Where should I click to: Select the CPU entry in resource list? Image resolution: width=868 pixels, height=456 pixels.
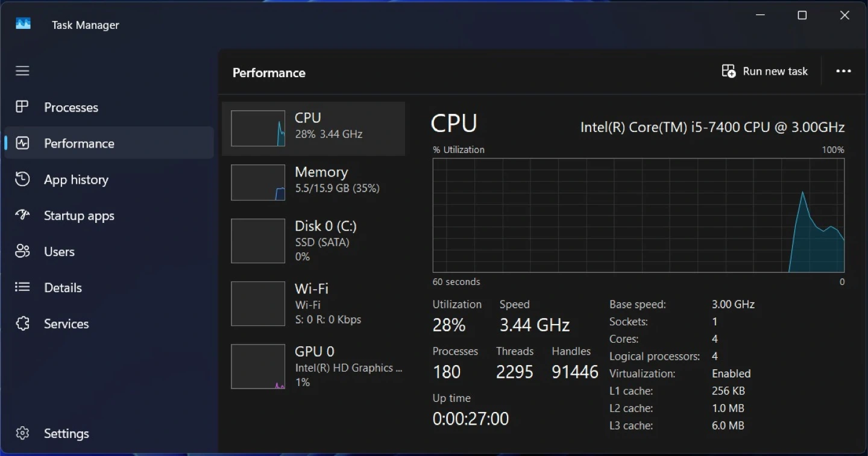tap(313, 128)
